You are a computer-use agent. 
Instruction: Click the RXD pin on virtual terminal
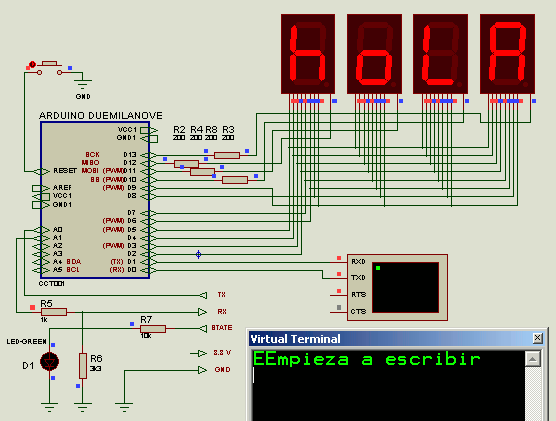(358, 262)
